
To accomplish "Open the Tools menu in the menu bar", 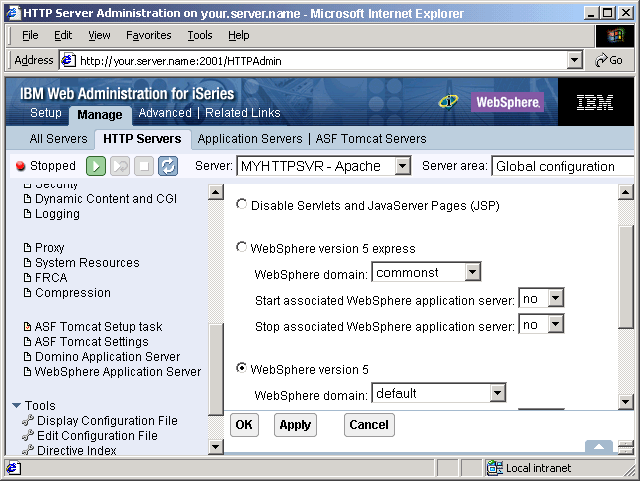I will 200,36.
